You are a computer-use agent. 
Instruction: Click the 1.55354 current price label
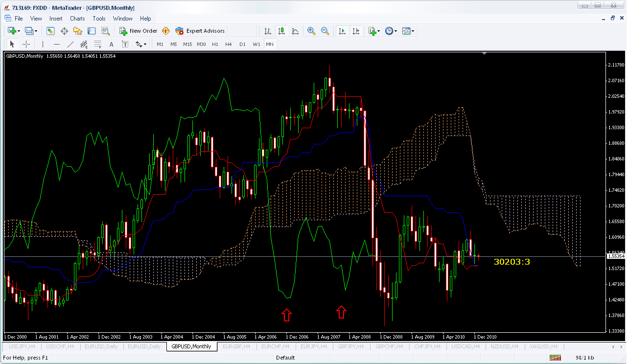(615, 256)
